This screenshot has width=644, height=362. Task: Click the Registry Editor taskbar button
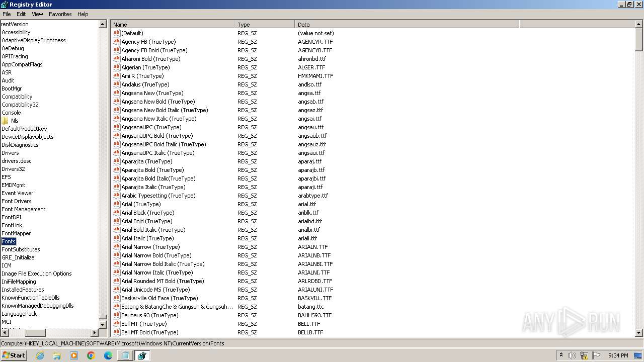coord(142,355)
